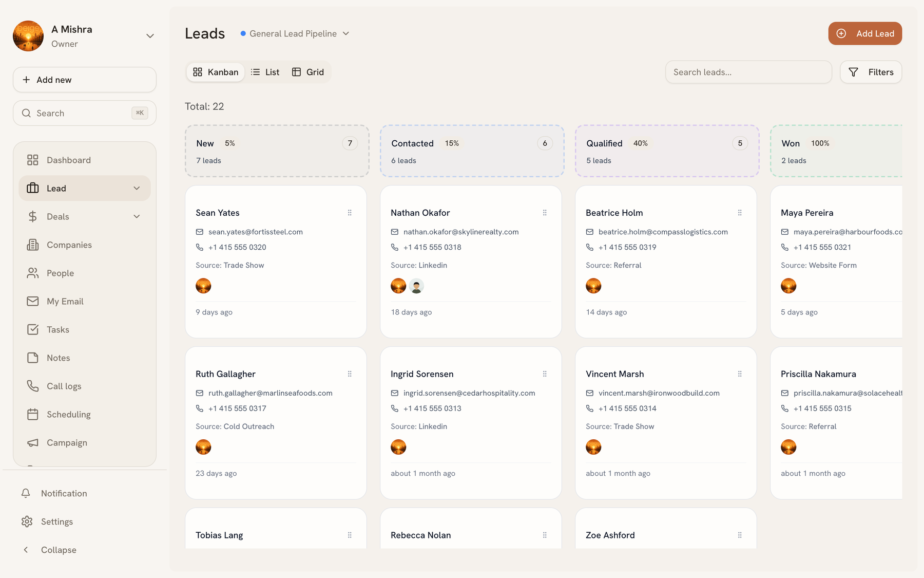This screenshot has height=578, width=924.
Task: Click drag handle on Vincent Marsh card
Action: click(x=740, y=374)
